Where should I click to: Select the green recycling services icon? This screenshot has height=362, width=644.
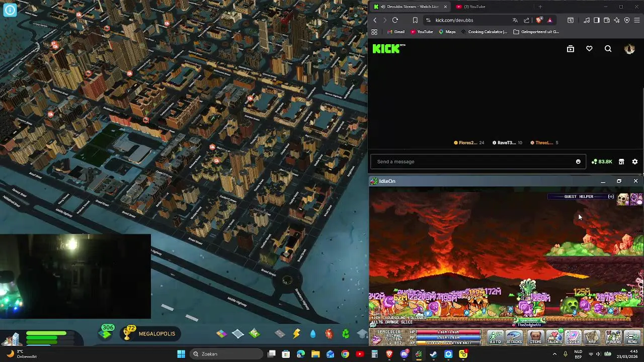[346, 333]
